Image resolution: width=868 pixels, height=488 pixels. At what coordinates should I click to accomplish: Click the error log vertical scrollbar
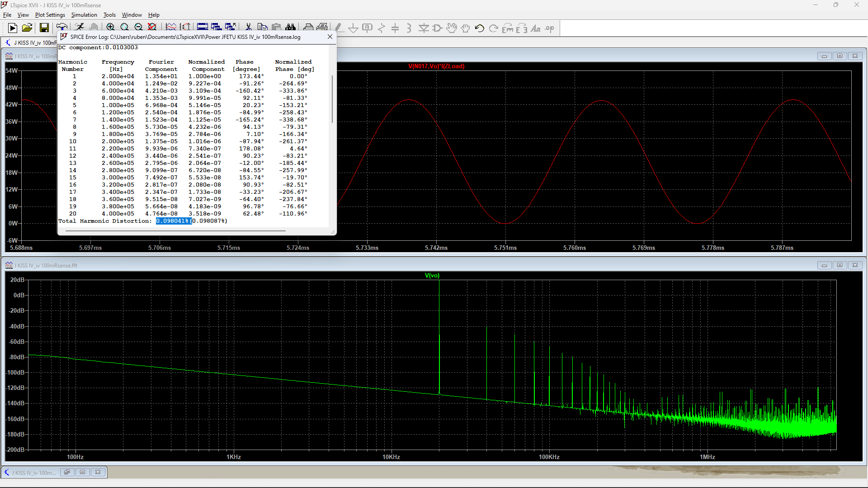[x=332, y=99]
